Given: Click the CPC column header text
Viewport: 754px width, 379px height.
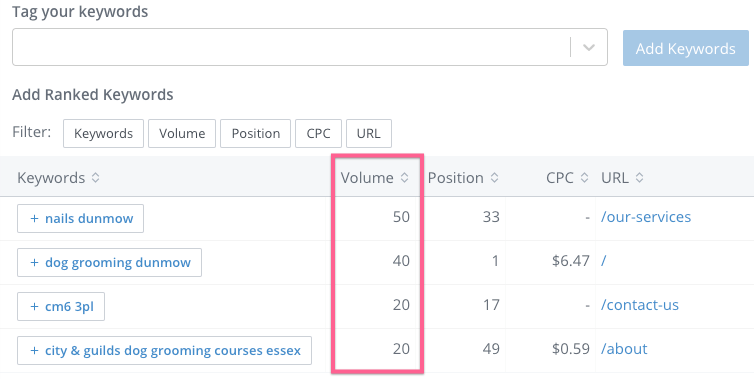Looking at the screenshot, I should [x=560, y=178].
